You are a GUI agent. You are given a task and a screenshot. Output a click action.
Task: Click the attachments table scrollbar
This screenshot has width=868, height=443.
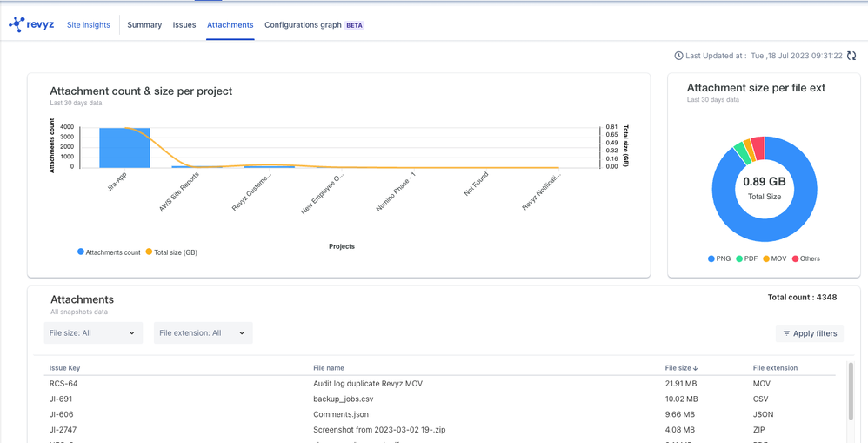(851, 392)
